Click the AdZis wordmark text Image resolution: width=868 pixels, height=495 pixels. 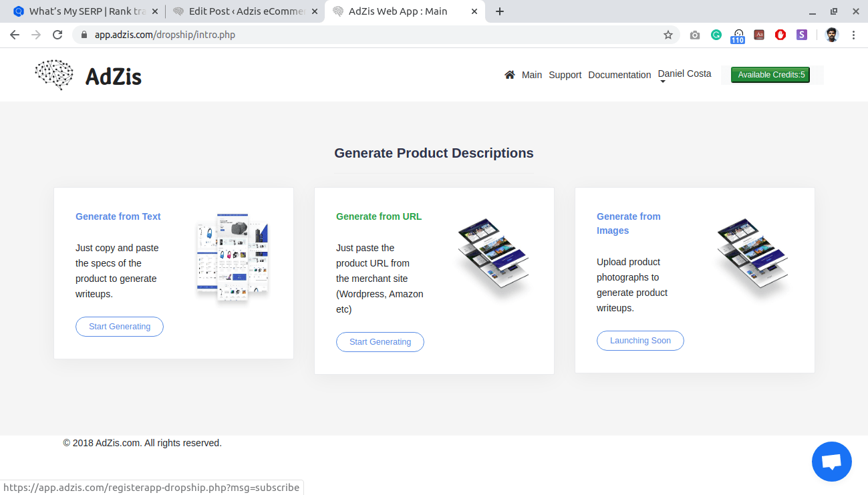coord(114,77)
